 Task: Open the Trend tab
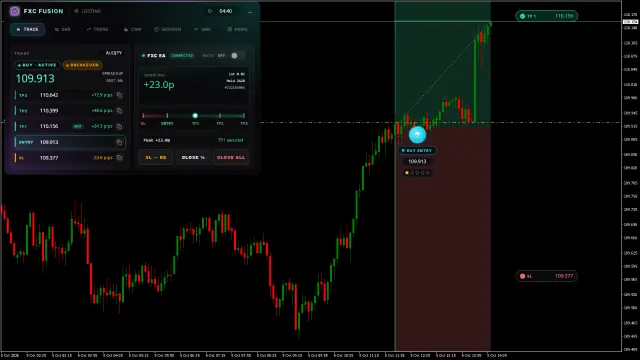click(x=97, y=29)
